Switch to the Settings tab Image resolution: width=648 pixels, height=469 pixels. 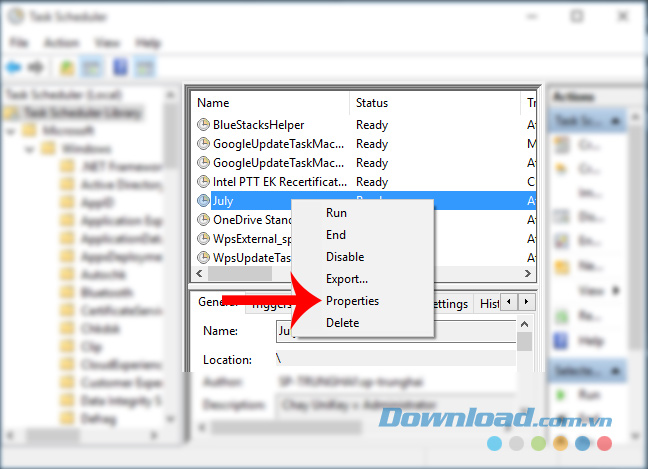click(451, 304)
